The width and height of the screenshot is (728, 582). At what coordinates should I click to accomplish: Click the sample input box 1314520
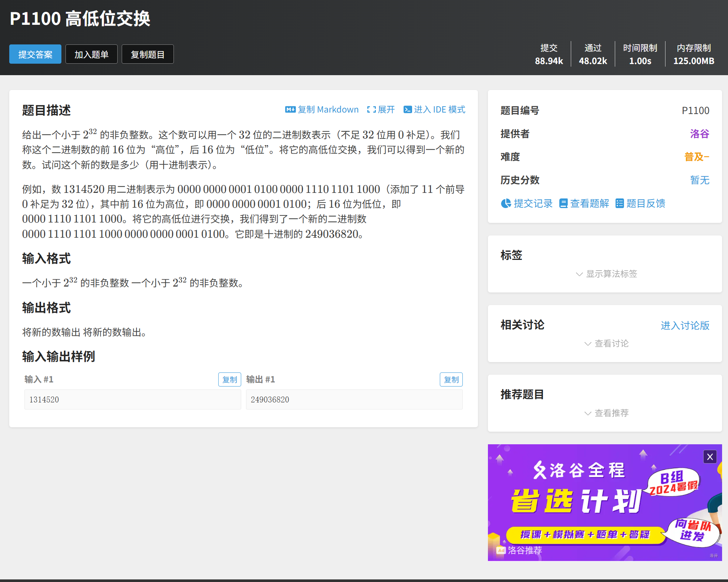[x=132, y=399]
